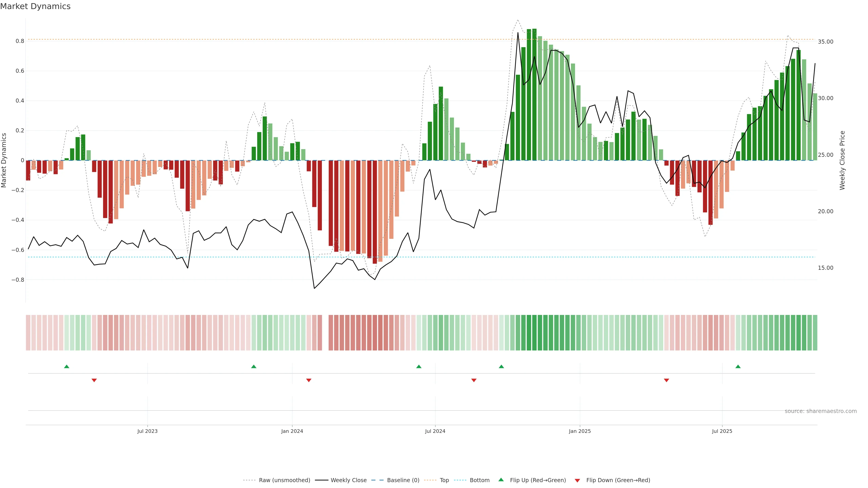This screenshot has height=488, width=868.
Task: Select the Jan 2024 x-axis label
Action: click(292, 431)
